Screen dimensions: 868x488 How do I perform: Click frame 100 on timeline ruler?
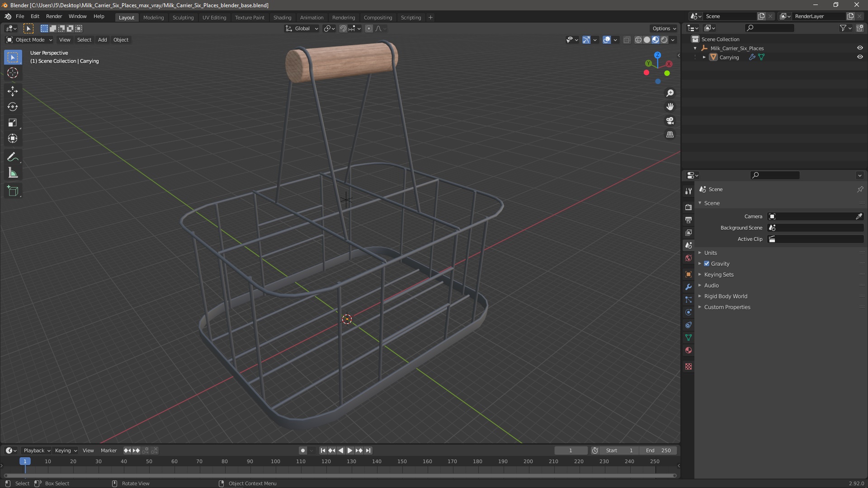coord(275,461)
